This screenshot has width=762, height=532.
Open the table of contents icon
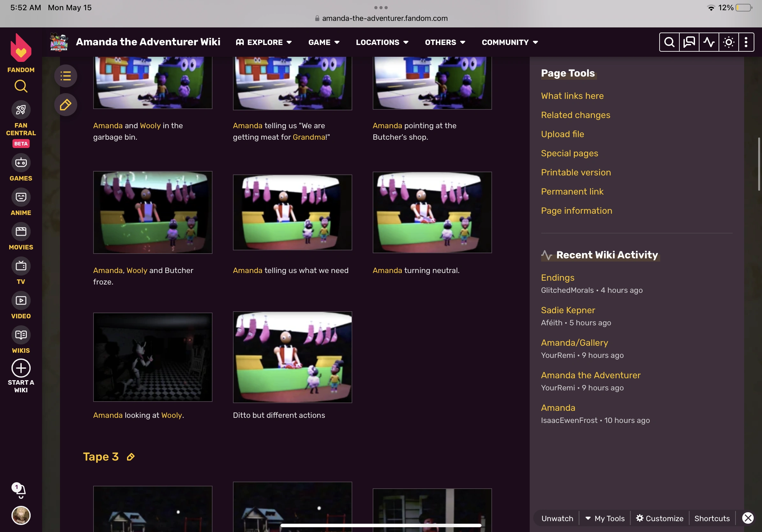tap(66, 76)
